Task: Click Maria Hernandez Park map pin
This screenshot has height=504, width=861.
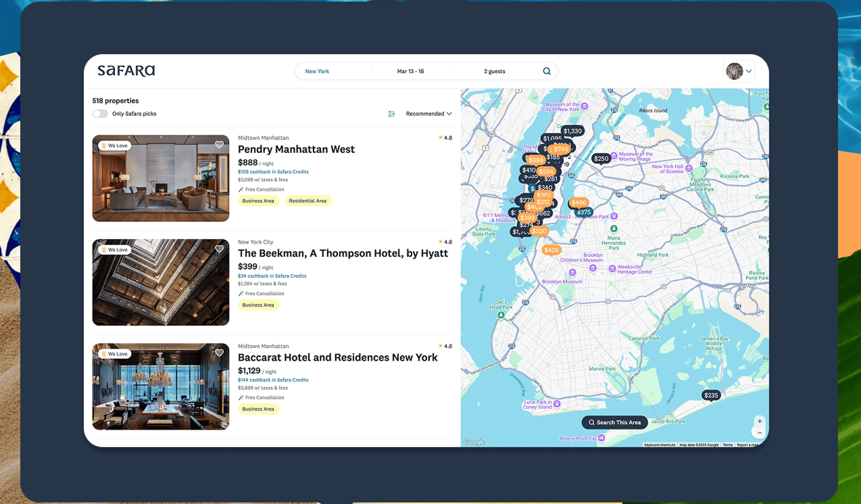Action: point(613,229)
